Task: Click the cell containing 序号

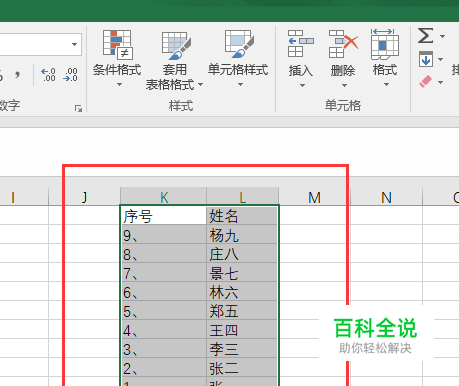Action: (x=163, y=216)
